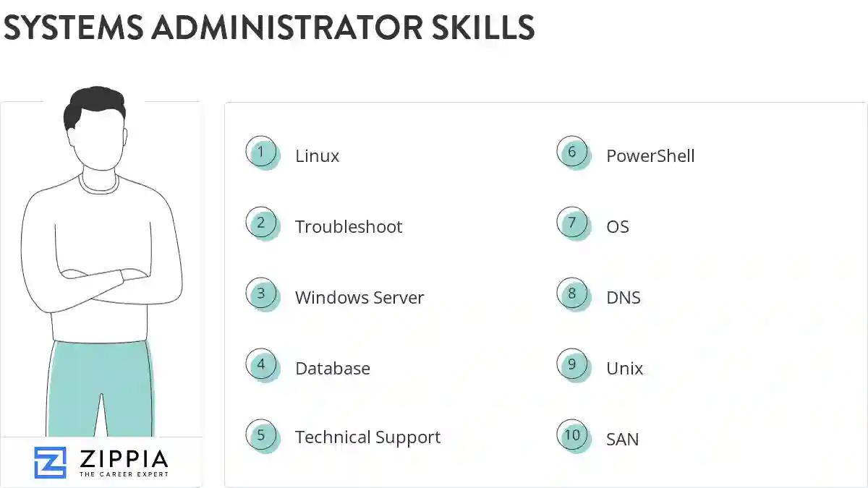
Task: Select the number 3 circle icon
Action: coord(261,294)
